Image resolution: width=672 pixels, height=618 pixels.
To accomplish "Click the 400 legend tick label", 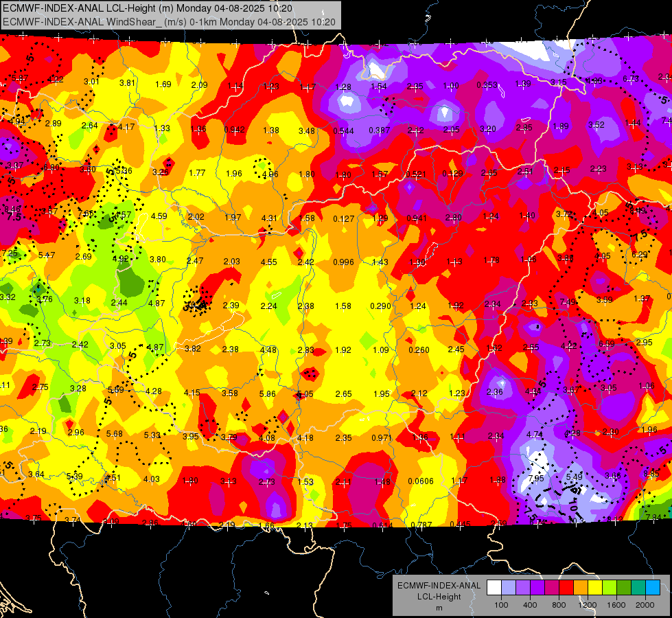I will (530, 605).
